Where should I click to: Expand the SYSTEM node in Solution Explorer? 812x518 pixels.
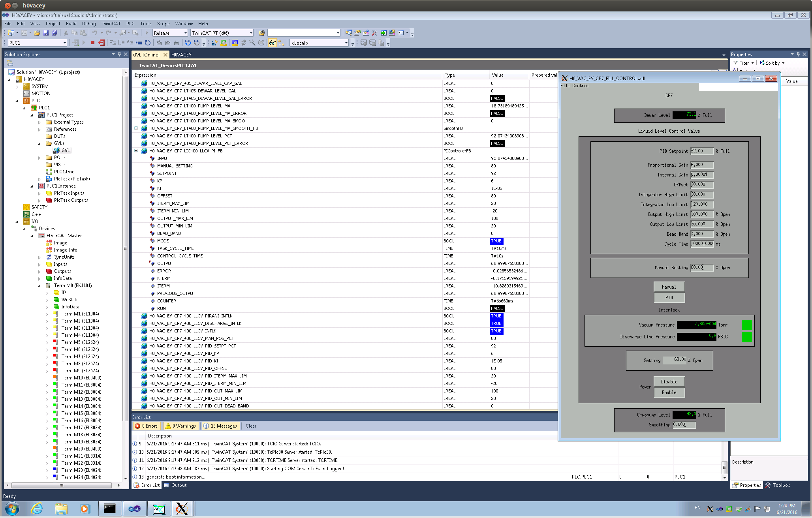pos(17,86)
